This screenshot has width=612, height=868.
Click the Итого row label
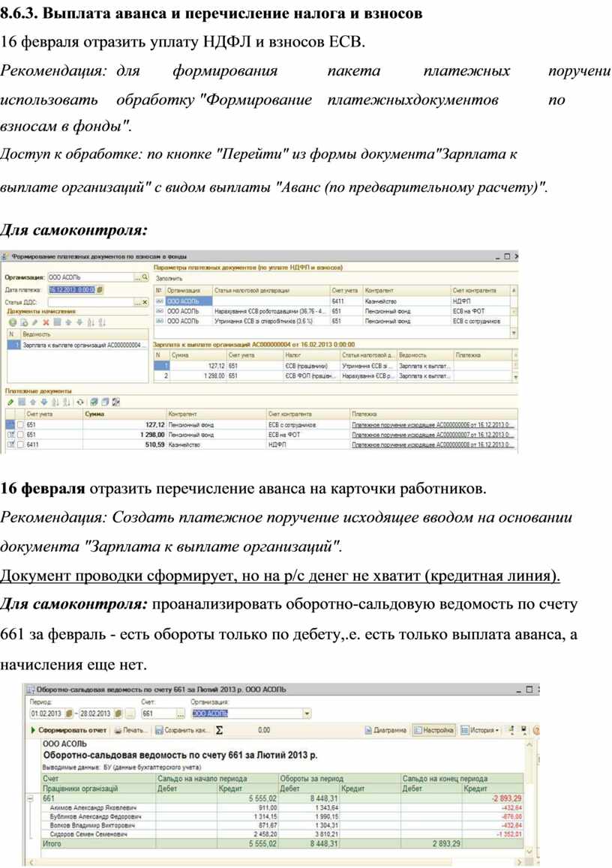[52, 844]
